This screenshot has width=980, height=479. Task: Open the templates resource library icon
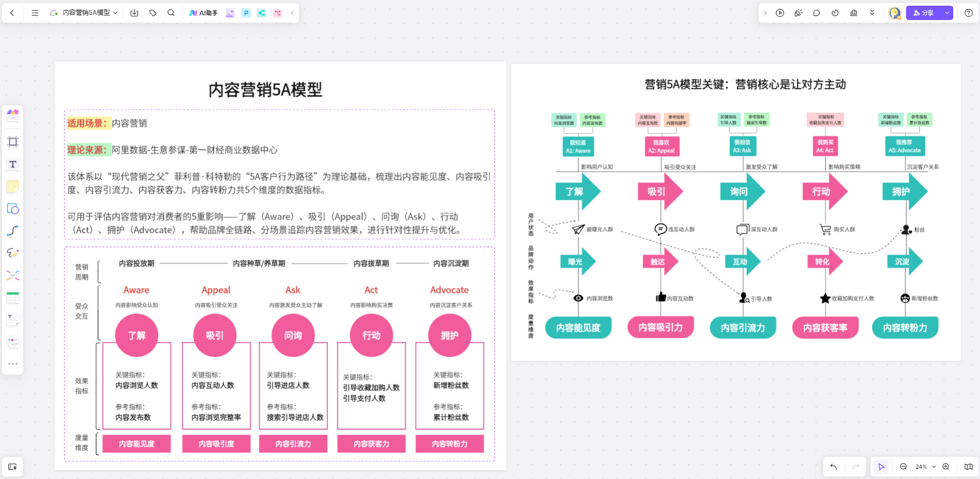pyautogui.click(x=13, y=115)
